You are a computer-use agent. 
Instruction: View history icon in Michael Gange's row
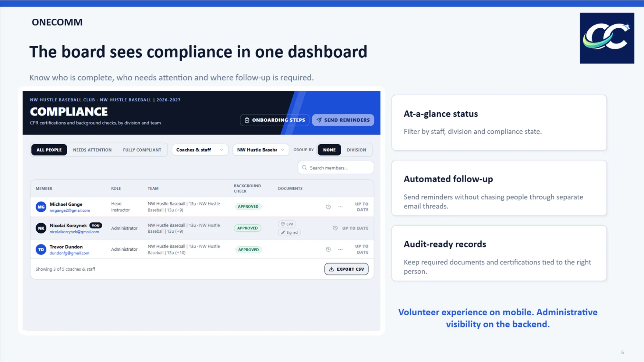pos(328,207)
